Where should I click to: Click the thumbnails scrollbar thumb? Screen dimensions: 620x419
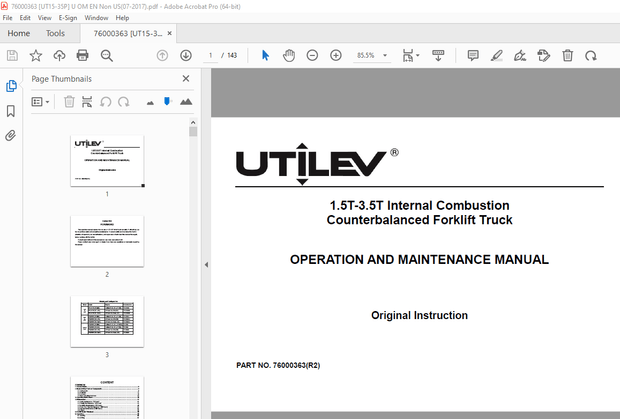point(193,132)
